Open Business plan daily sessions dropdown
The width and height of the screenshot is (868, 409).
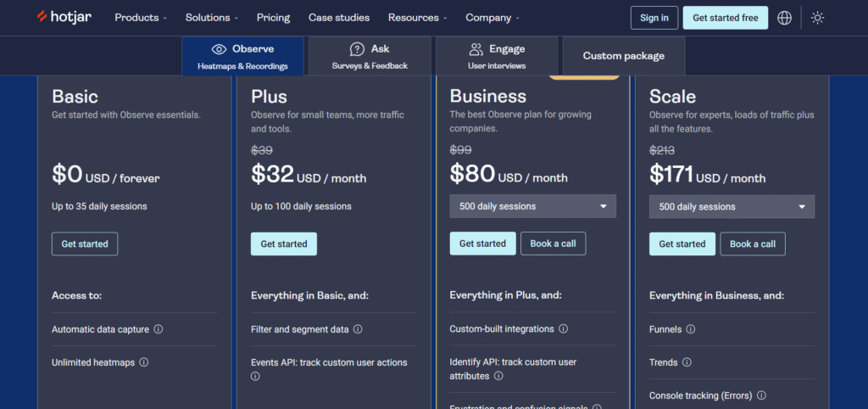pyautogui.click(x=532, y=206)
